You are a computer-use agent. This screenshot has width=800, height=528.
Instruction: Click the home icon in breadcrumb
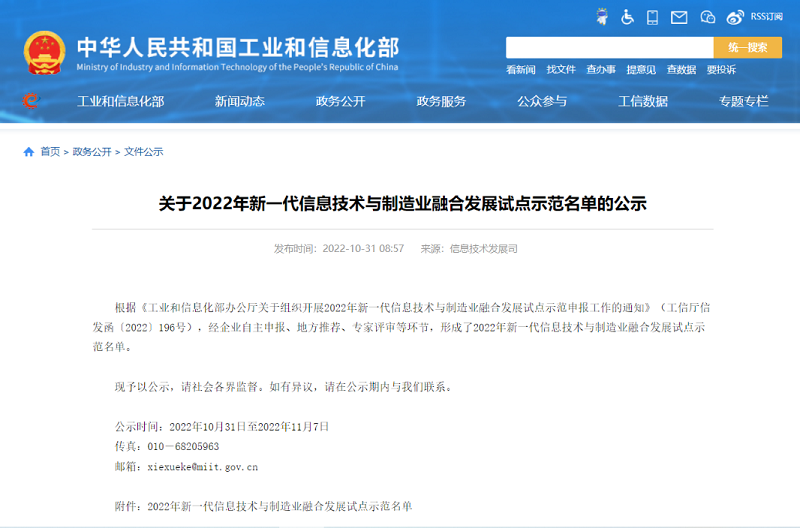(29, 152)
